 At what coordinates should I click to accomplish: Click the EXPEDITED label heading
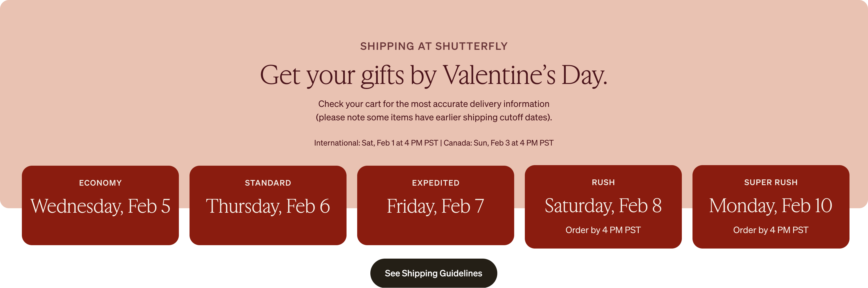tap(435, 183)
